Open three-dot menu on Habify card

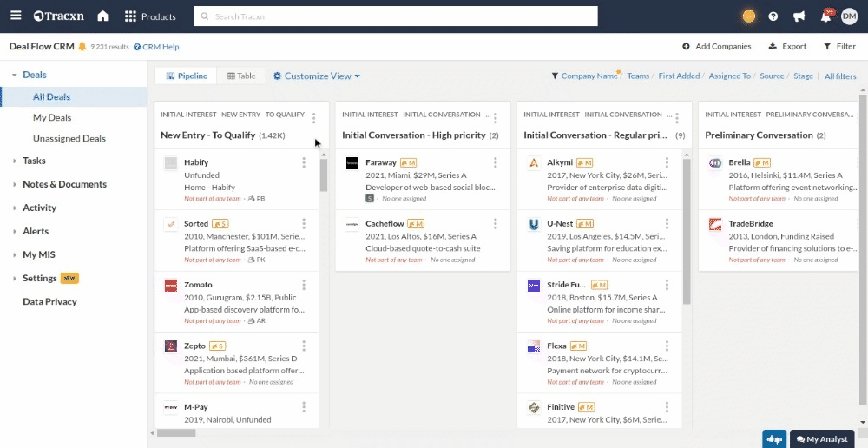304,162
